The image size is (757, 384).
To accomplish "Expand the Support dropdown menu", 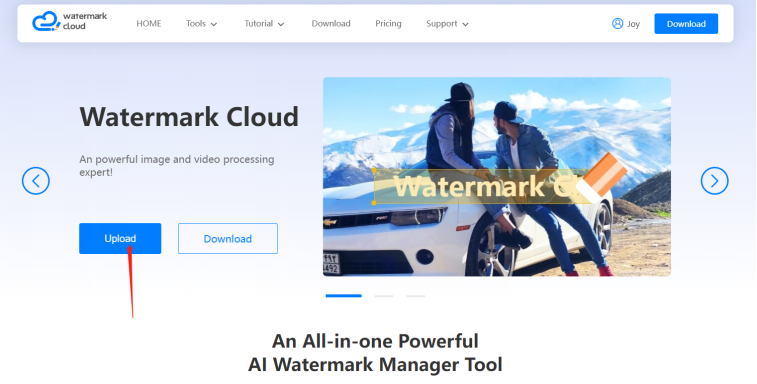I will [x=448, y=24].
